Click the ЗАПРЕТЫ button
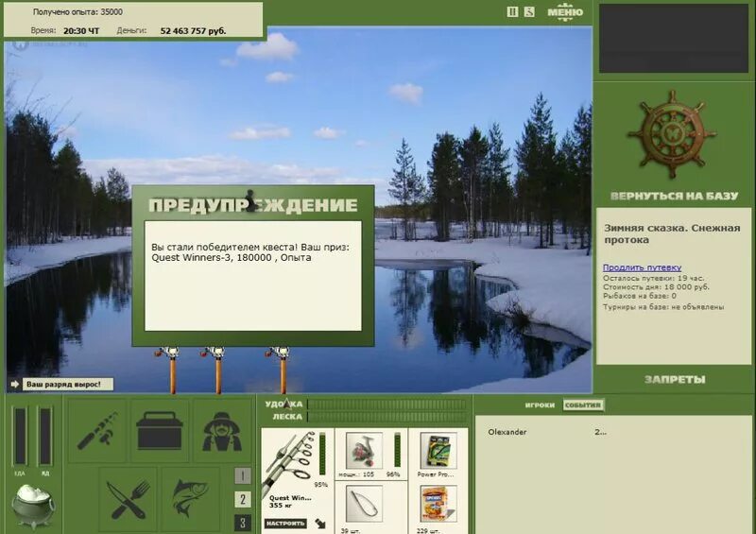This screenshot has width=756, height=534. [675, 380]
